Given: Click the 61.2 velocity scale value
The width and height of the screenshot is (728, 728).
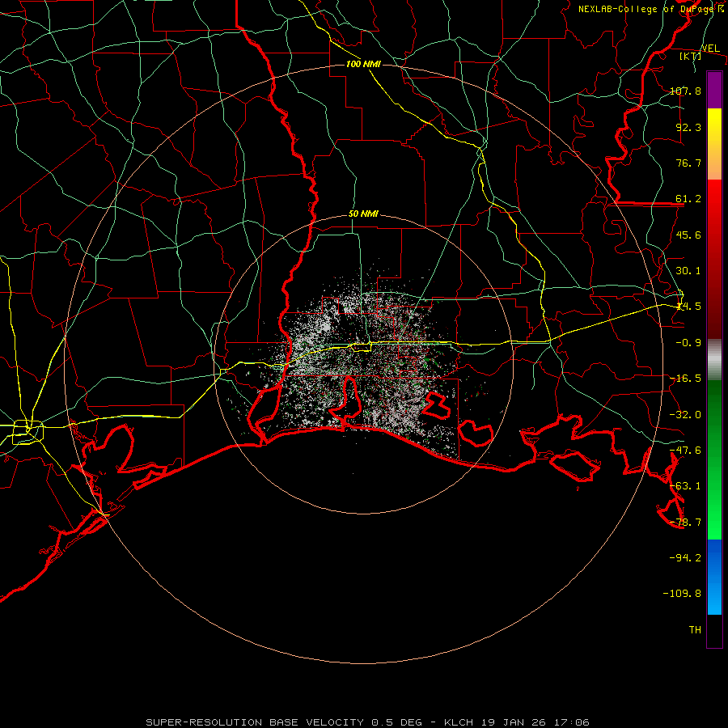Looking at the screenshot, I should 688,199.
